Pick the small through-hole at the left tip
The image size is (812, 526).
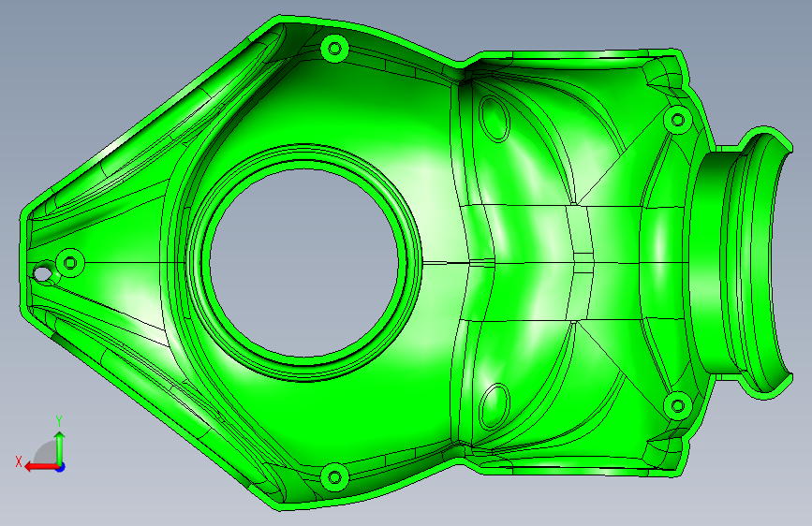pyautogui.click(x=41, y=272)
